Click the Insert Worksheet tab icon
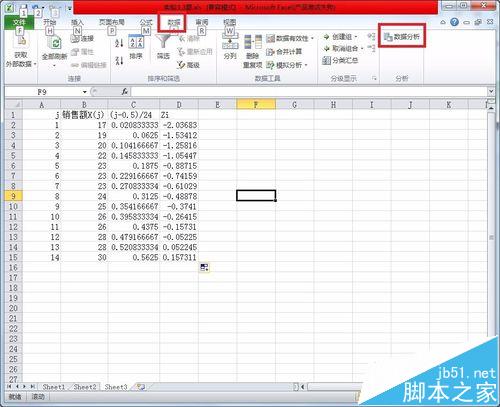This screenshot has width=500, height=407. tap(141, 387)
